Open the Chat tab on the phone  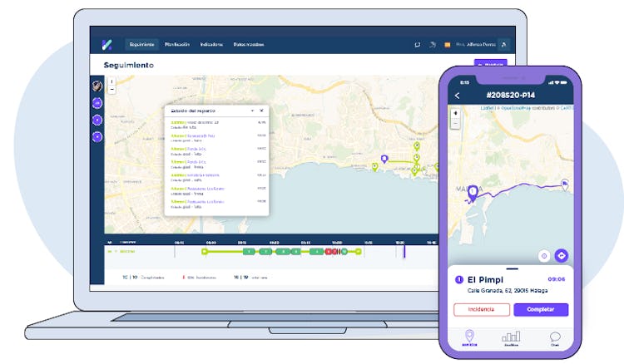555,339
